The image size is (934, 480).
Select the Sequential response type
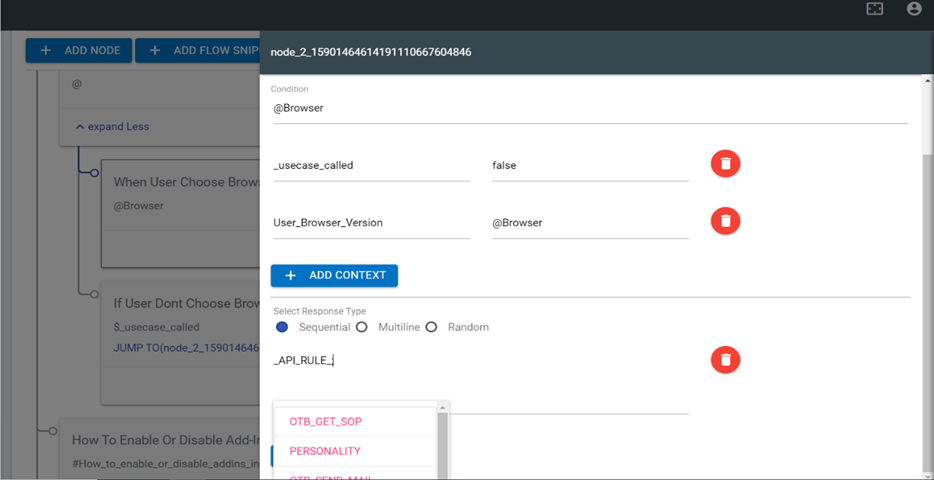pyautogui.click(x=282, y=327)
